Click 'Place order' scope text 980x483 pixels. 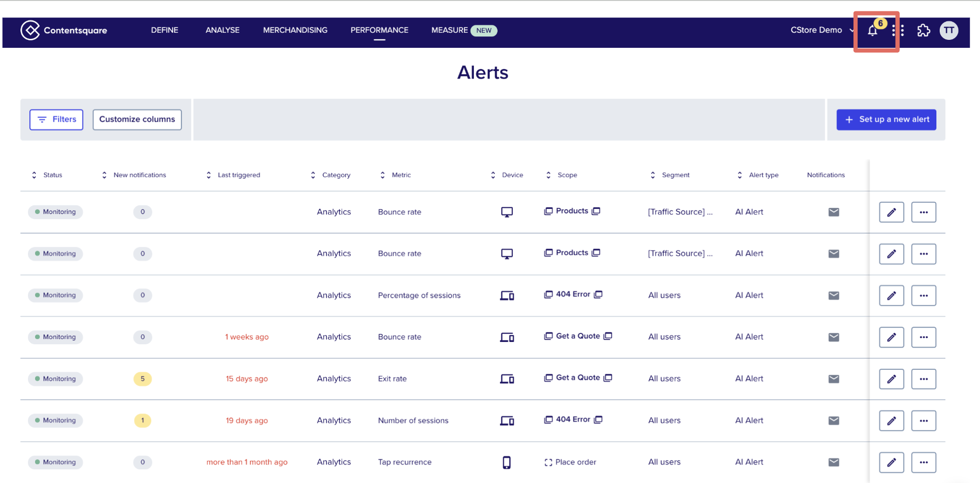pyautogui.click(x=576, y=462)
